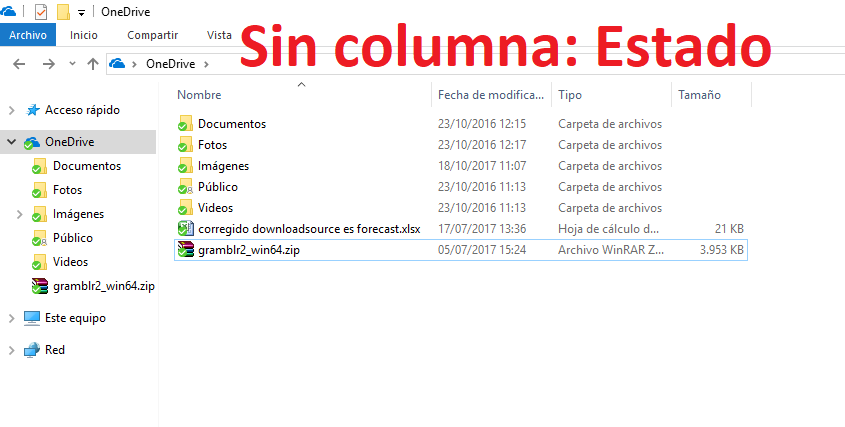
Task: Select the Acceso rápido star icon
Action: click(x=32, y=111)
